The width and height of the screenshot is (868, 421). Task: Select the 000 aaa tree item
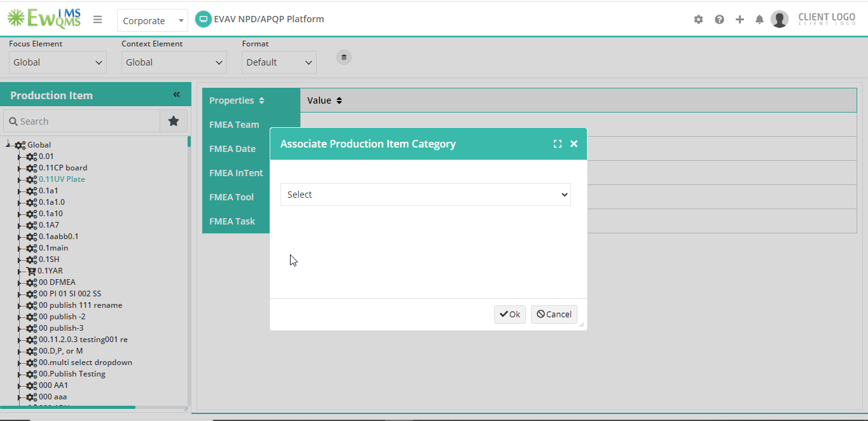pyautogui.click(x=53, y=397)
